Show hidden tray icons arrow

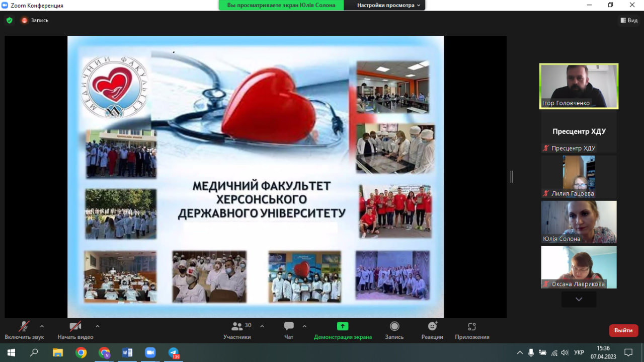[x=520, y=352]
